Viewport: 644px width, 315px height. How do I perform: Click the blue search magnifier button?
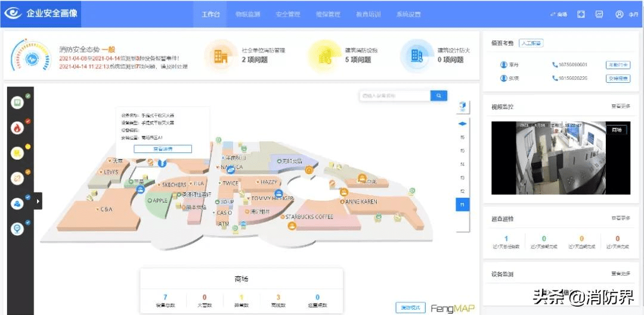click(x=439, y=95)
